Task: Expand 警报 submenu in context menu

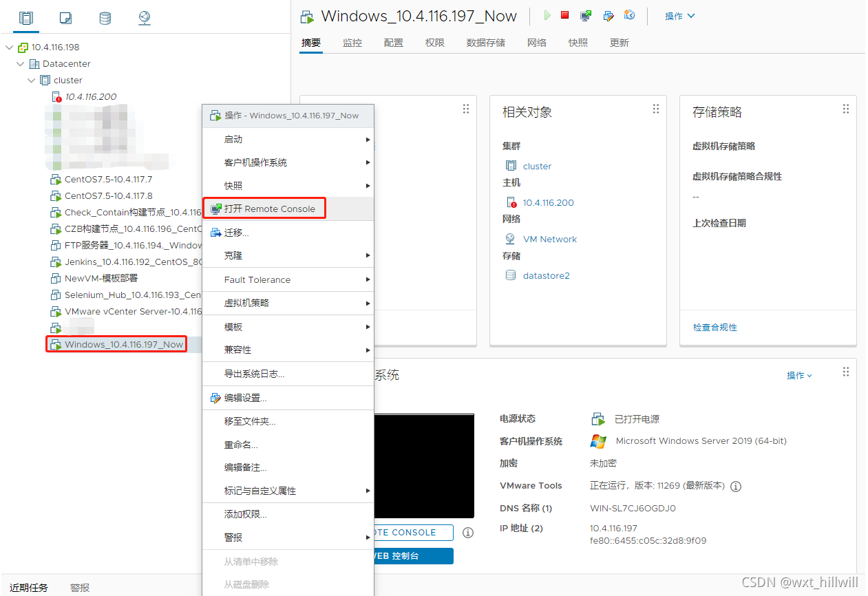Action: (288, 538)
